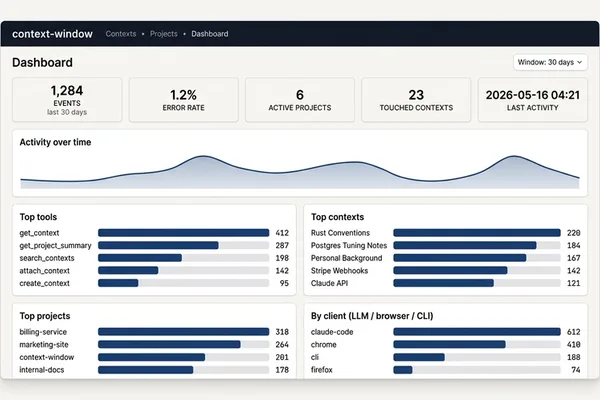Click the cli client label
This screenshot has height=400, width=600.
315,357
